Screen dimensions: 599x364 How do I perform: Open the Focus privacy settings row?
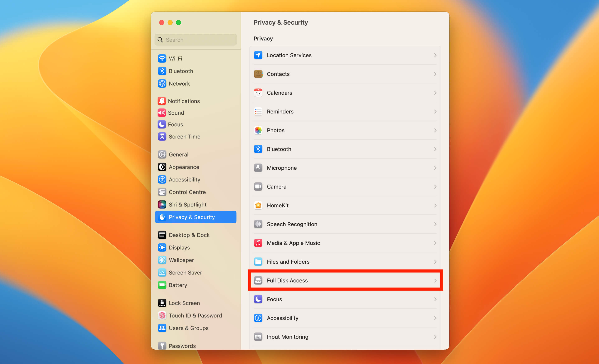(x=345, y=299)
